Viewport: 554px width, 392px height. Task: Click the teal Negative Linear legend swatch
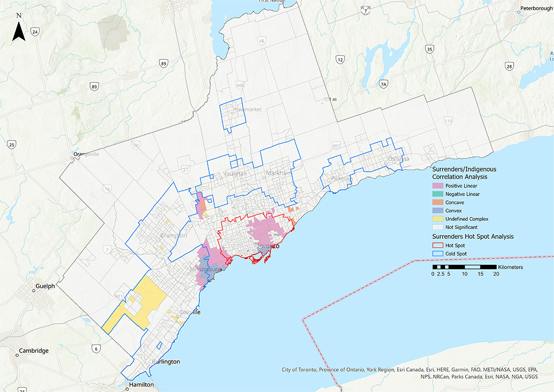point(438,194)
